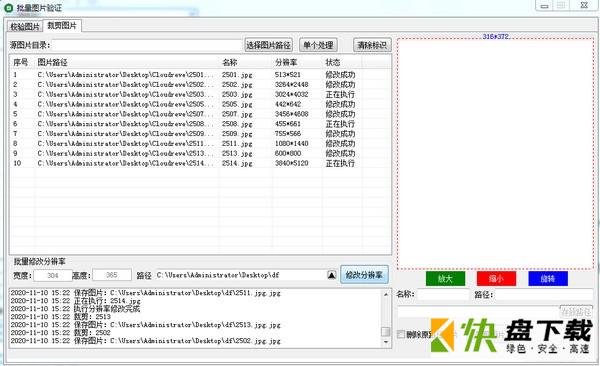This screenshot has width=600, height=366.
Task: Click log line 执行分辨率修改完成
Action: click(75, 309)
